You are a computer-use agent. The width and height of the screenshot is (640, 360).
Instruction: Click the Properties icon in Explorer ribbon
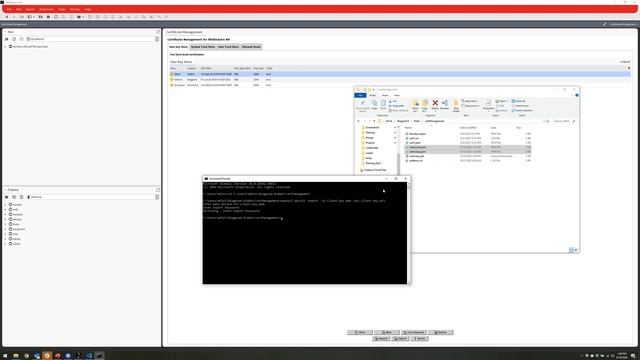pyautogui.click(x=488, y=104)
